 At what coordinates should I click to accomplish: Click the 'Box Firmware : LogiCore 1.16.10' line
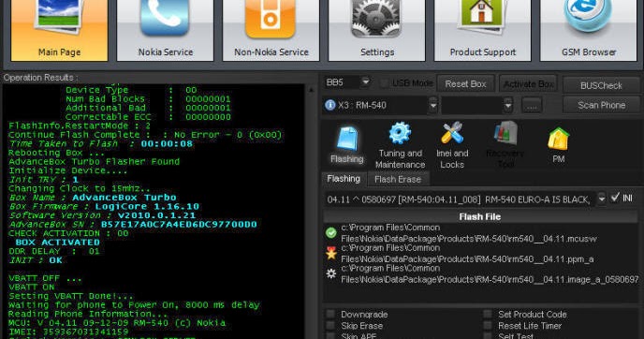point(104,206)
